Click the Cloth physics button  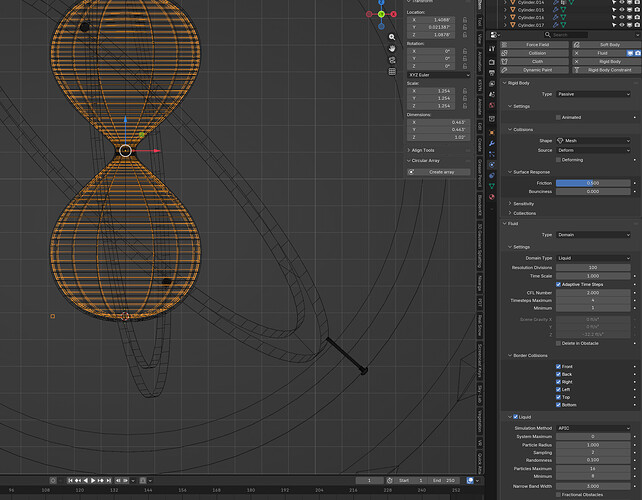[x=534, y=61]
